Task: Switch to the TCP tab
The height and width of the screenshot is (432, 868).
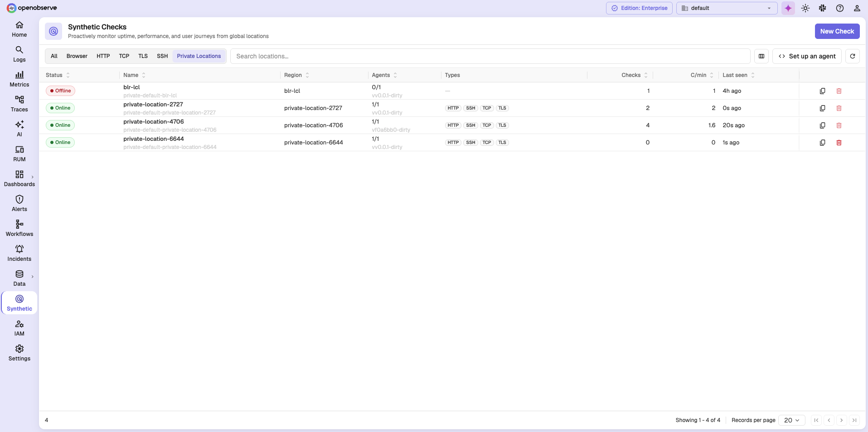Action: pyautogui.click(x=124, y=56)
